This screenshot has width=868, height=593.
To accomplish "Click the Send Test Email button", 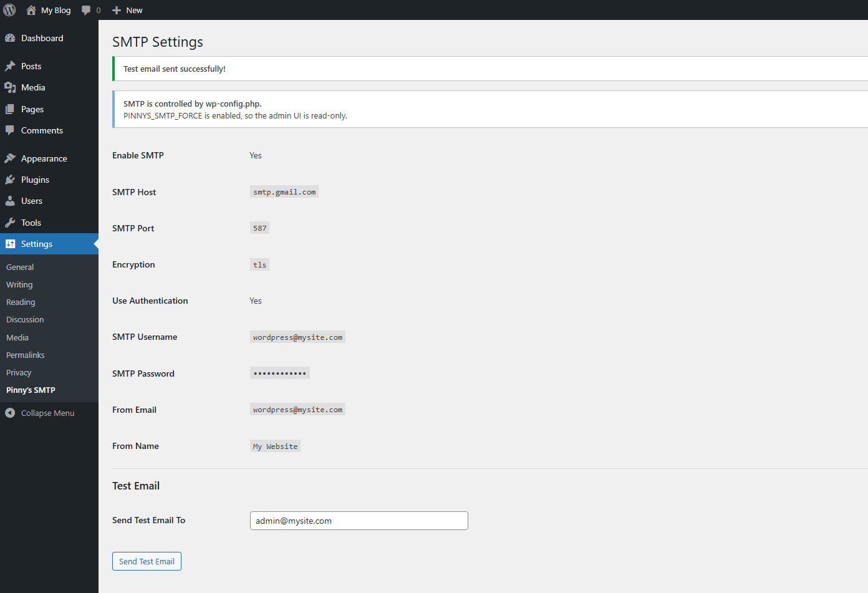I will 147,561.
